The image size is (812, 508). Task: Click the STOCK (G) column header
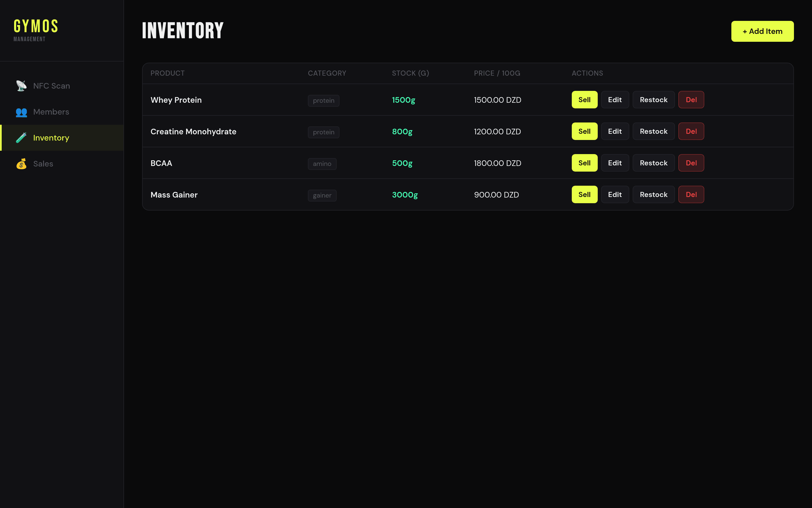pyautogui.click(x=411, y=73)
